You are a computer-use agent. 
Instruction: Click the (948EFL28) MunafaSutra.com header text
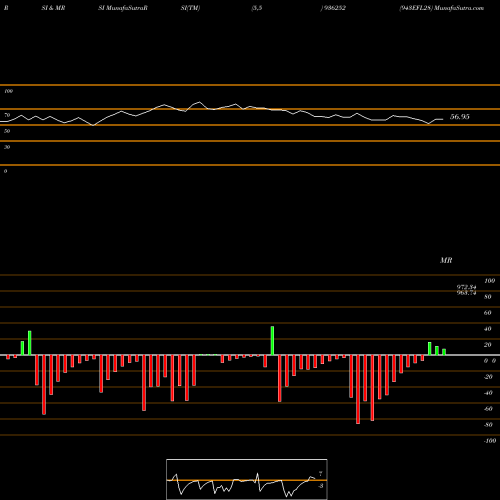tap(442, 8)
